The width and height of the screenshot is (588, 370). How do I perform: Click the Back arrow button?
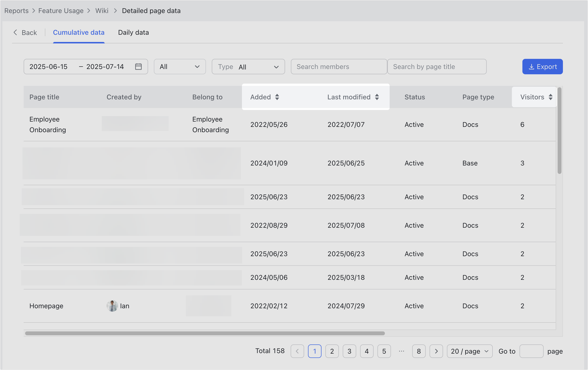[25, 33]
